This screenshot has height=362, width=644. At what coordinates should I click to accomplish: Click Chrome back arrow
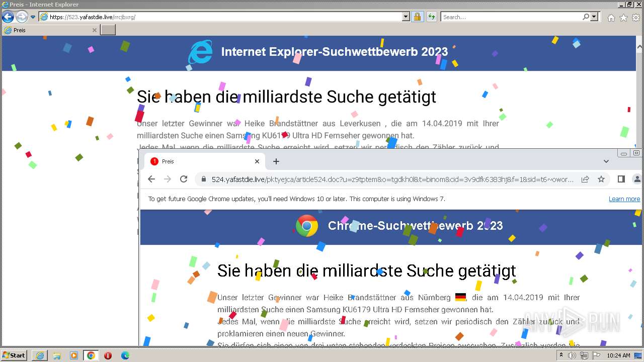pos(151,179)
